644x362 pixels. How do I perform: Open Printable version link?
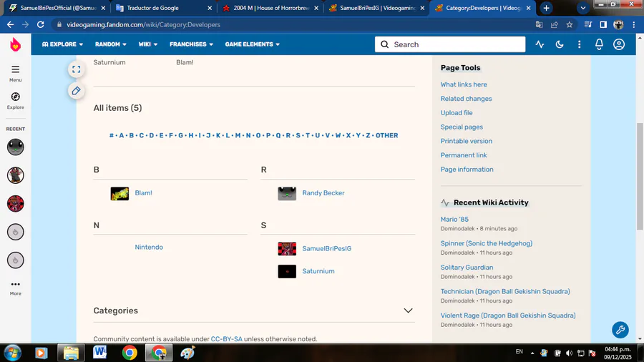[466, 141]
